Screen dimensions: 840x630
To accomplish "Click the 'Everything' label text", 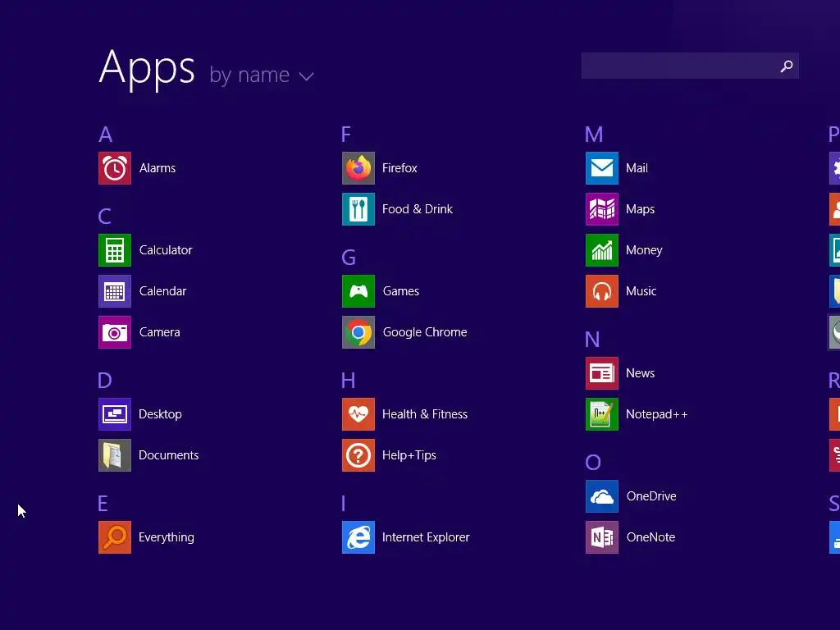I will point(167,538).
